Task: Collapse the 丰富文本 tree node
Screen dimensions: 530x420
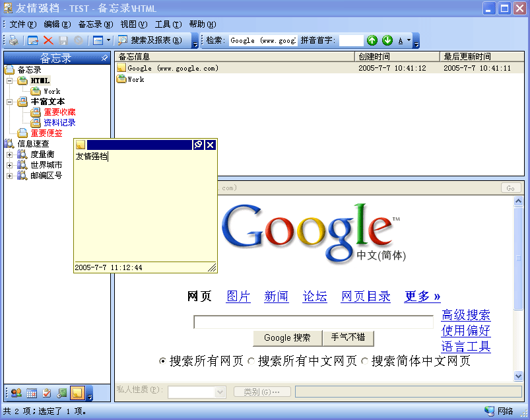Action: pos(9,102)
